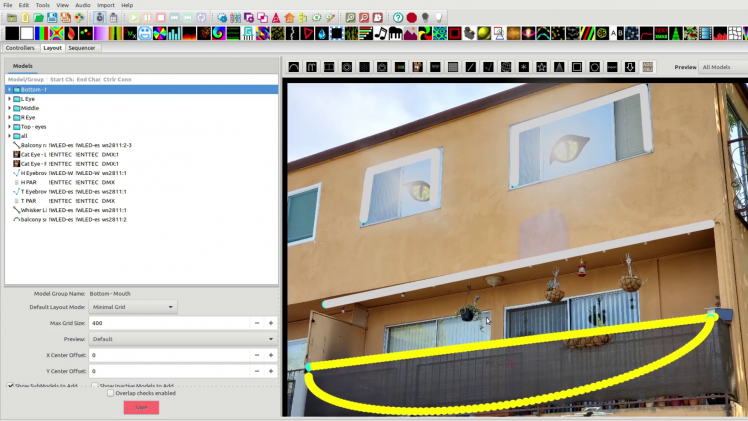Viewport: 748px width, 421px height.
Task: Select the Piano effect icon
Action: point(395,33)
